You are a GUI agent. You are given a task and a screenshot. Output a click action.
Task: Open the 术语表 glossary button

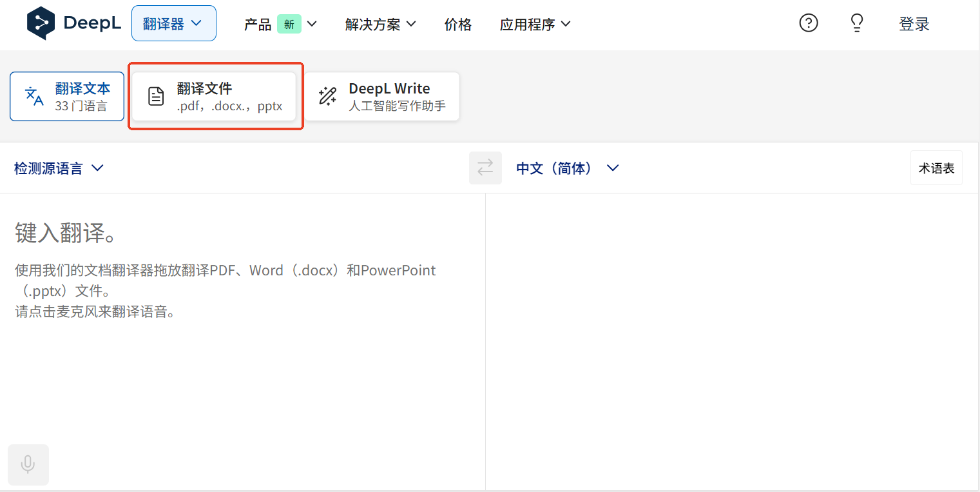point(936,168)
